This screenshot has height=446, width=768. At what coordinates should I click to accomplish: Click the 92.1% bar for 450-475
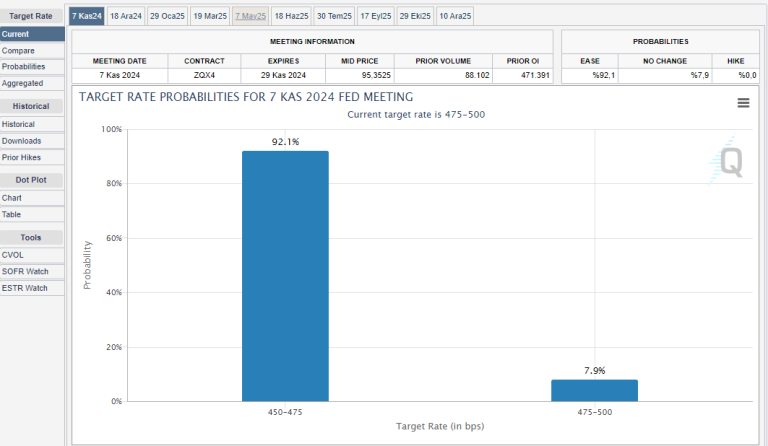point(285,275)
